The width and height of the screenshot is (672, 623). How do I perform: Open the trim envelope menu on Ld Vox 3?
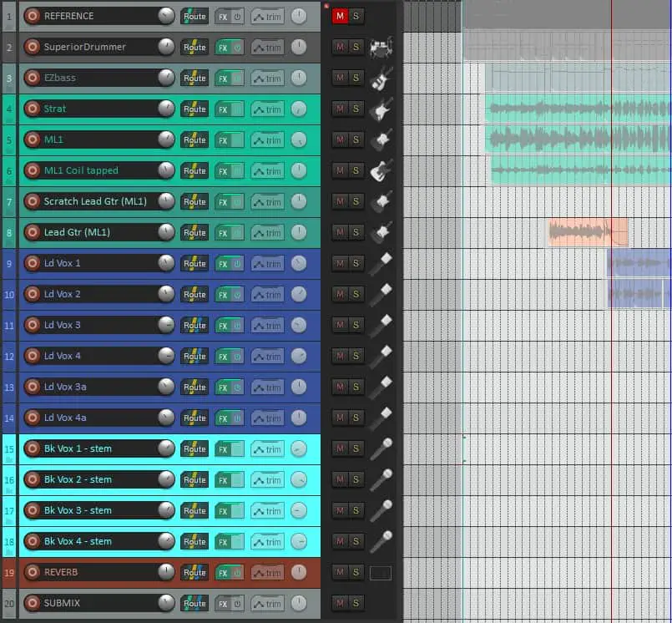[267, 326]
